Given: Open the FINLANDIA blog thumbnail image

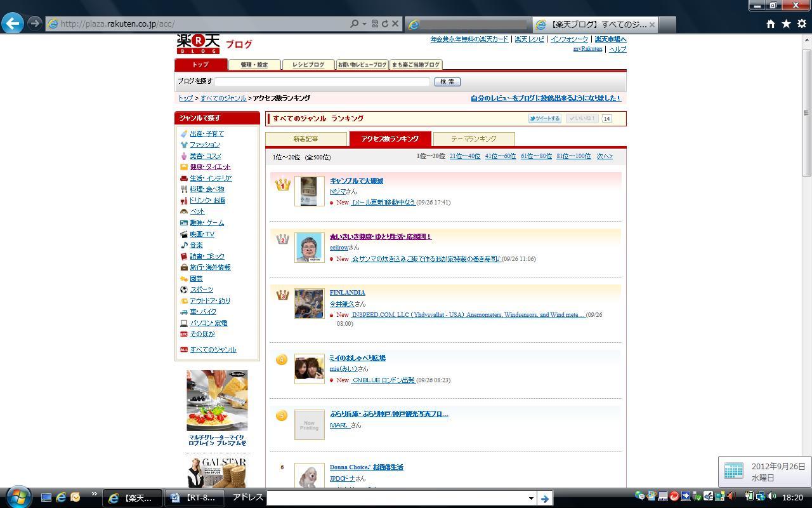Looking at the screenshot, I should click(309, 304).
